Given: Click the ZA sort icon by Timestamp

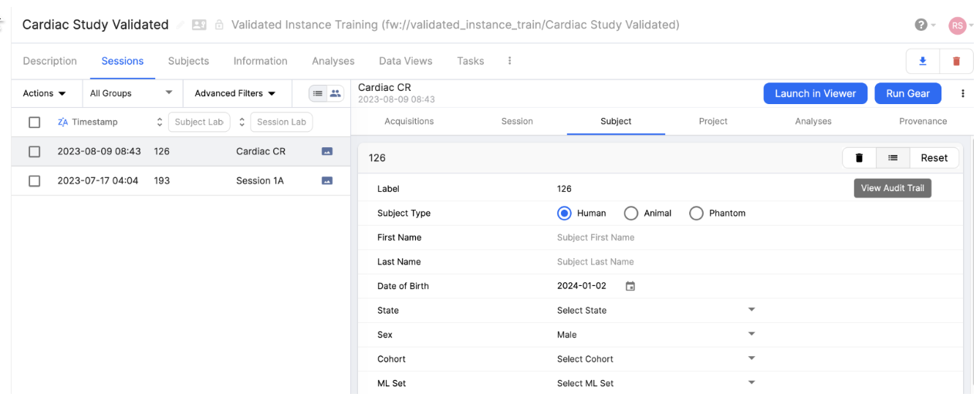Looking at the screenshot, I should coord(63,123).
